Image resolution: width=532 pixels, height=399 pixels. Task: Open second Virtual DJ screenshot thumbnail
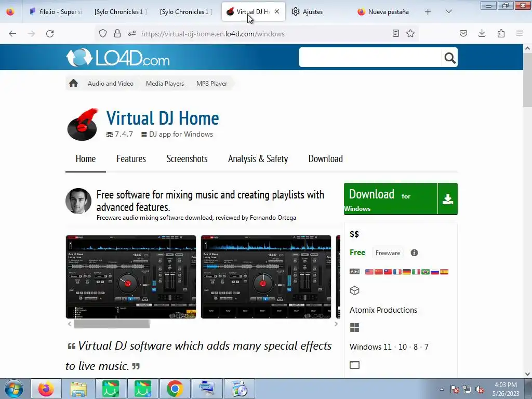[x=265, y=277]
